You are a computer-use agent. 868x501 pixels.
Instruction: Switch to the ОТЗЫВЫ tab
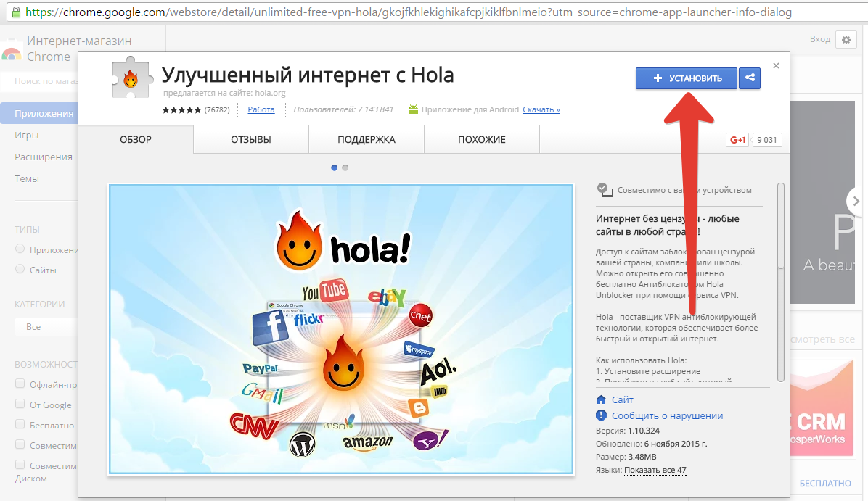coord(251,139)
